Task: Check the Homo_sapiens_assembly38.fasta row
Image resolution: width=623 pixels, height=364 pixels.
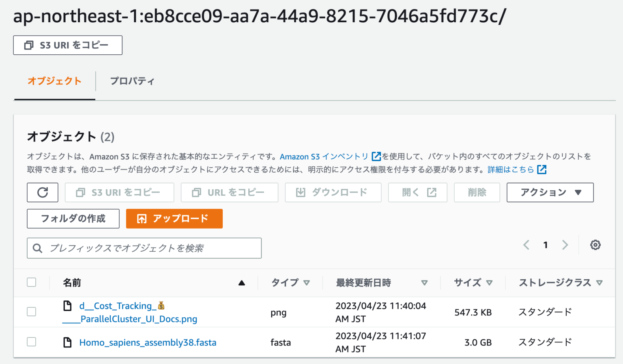Action: (x=31, y=342)
